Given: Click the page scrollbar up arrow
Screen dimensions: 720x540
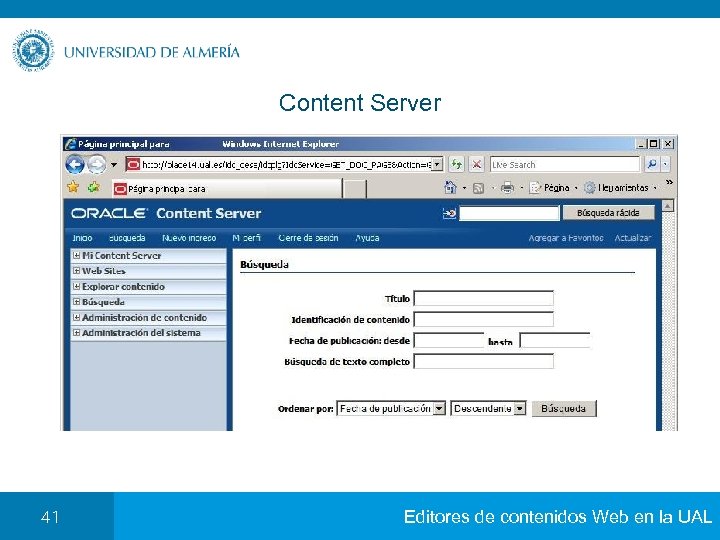Looking at the screenshot, I should pyautogui.click(x=668, y=205).
